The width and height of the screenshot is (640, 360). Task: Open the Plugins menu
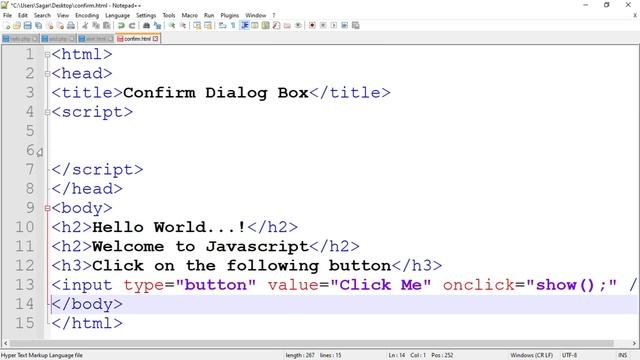pos(230,15)
